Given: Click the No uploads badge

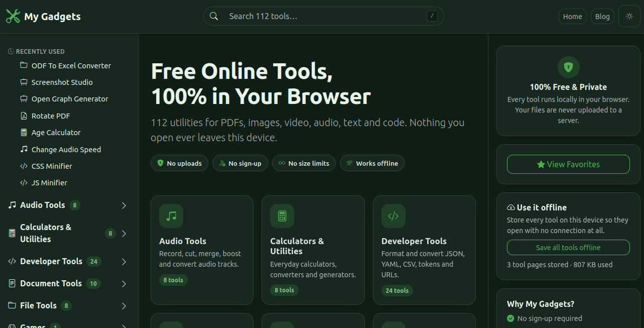Looking at the screenshot, I should 179,163.
